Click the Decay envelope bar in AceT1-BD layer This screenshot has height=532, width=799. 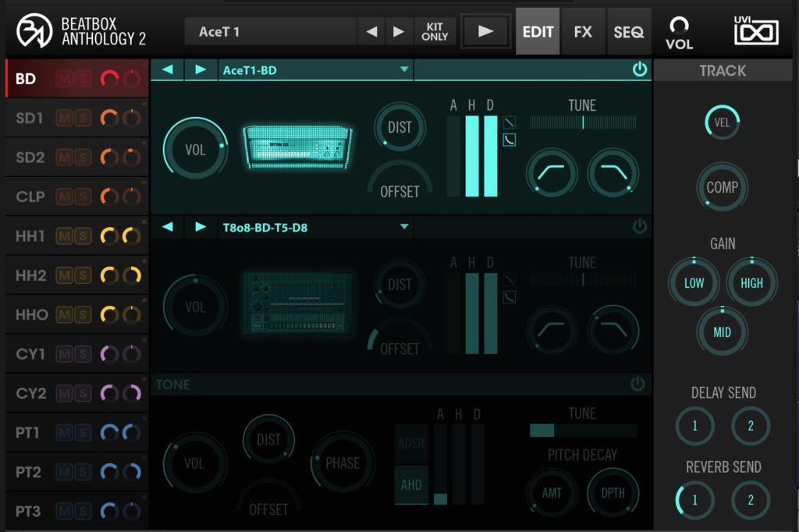click(490, 156)
